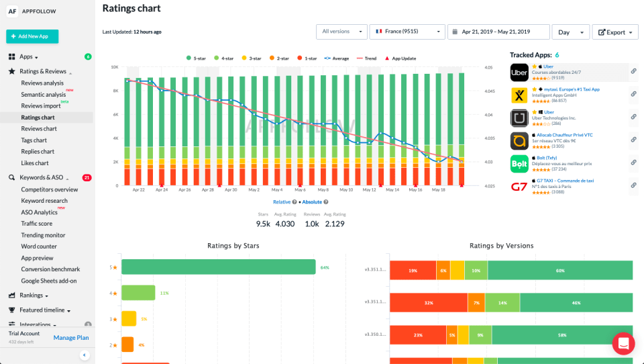Click the 5-star bar in Ratings by Stars
Viewport: 644px width, 364px height.
coord(218,267)
